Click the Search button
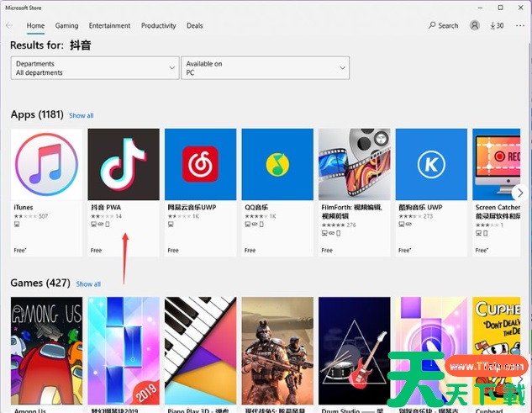Screen dimensions: 532x413 pyautogui.click(x=443, y=25)
